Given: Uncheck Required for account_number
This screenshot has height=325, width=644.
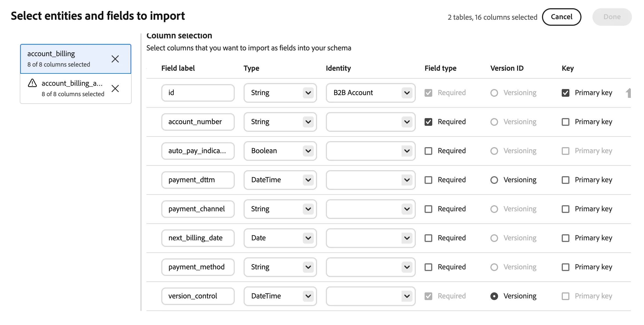Looking at the screenshot, I should (428, 122).
